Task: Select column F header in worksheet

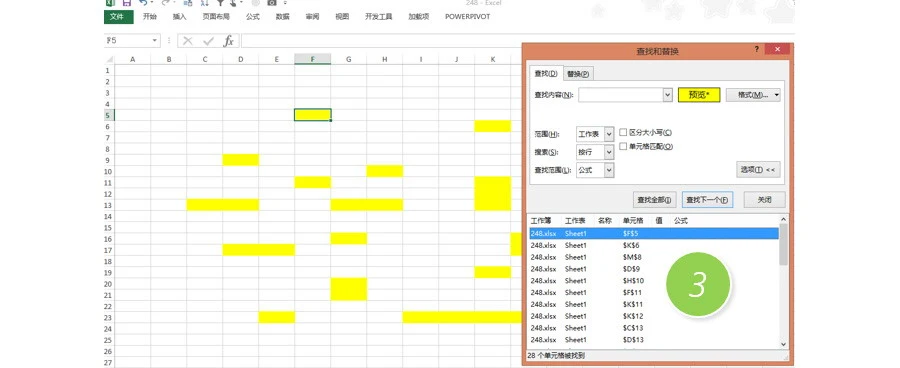Action: [312, 59]
